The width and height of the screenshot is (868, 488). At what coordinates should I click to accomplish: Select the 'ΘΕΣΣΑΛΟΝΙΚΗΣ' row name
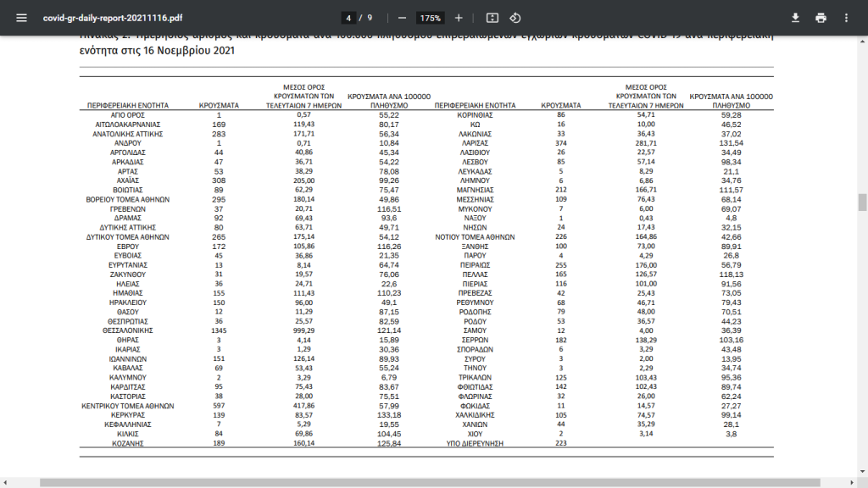pyautogui.click(x=128, y=330)
